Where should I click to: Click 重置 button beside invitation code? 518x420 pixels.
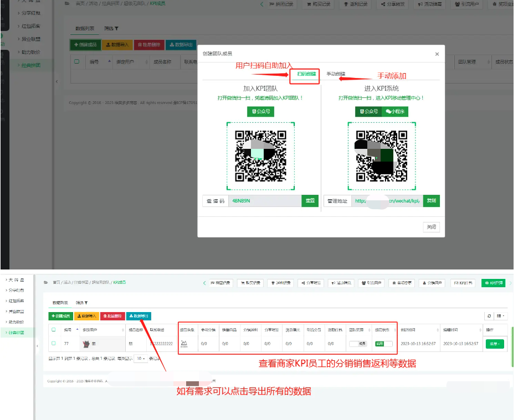coord(310,201)
